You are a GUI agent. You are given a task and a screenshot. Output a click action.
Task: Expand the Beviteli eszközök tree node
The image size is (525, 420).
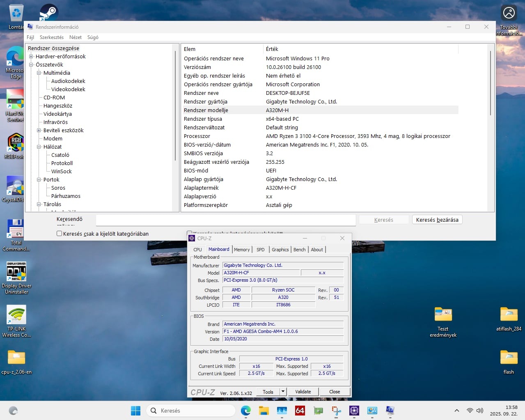[39, 131]
